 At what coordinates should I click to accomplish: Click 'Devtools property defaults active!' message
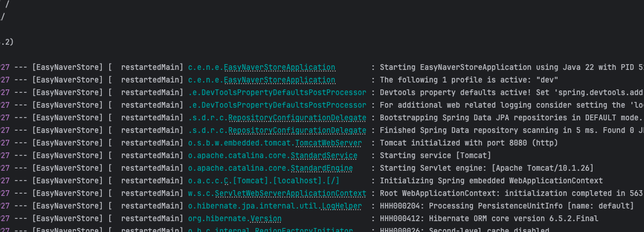point(512,93)
